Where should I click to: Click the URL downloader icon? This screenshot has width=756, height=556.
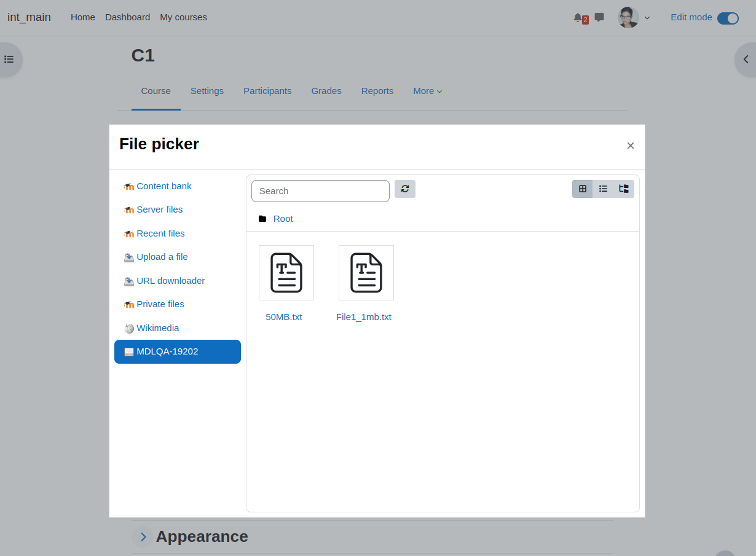(129, 281)
